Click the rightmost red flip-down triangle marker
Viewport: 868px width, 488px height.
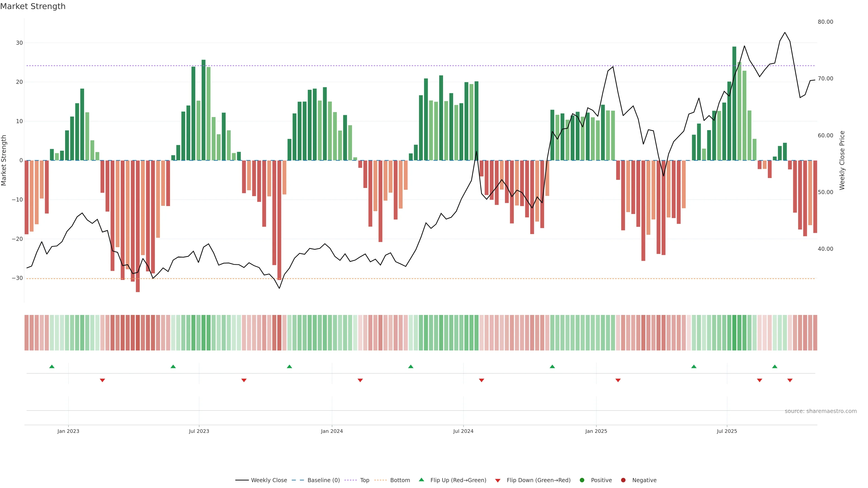tap(790, 380)
